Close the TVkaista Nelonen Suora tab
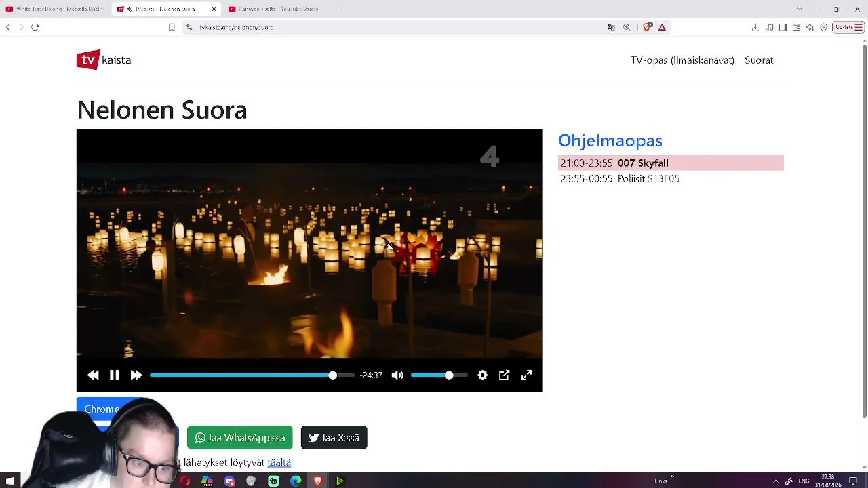Viewport: 868px width, 488px height. point(214,9)
